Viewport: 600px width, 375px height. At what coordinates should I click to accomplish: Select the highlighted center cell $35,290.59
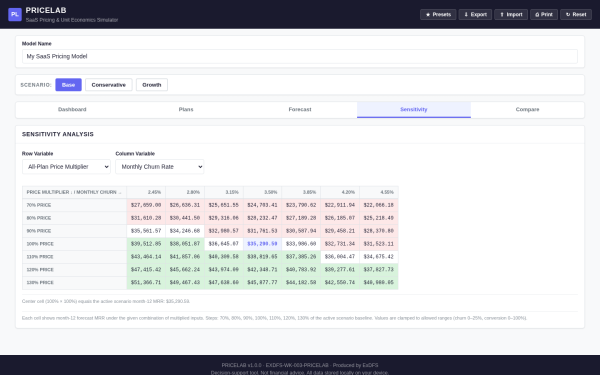pyautogui.click(x=262, y=244)
